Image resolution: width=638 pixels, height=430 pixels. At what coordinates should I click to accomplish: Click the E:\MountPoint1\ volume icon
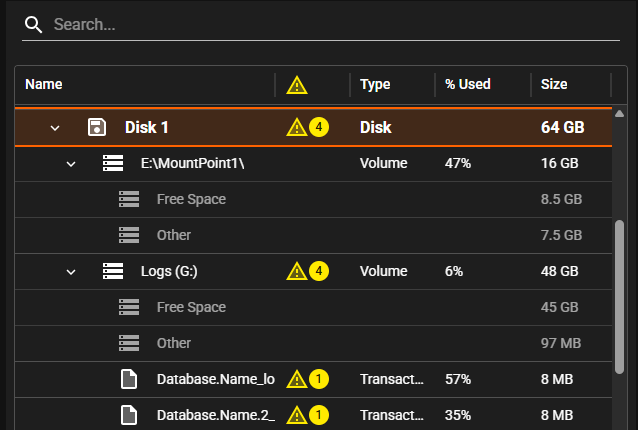point(113,163)
